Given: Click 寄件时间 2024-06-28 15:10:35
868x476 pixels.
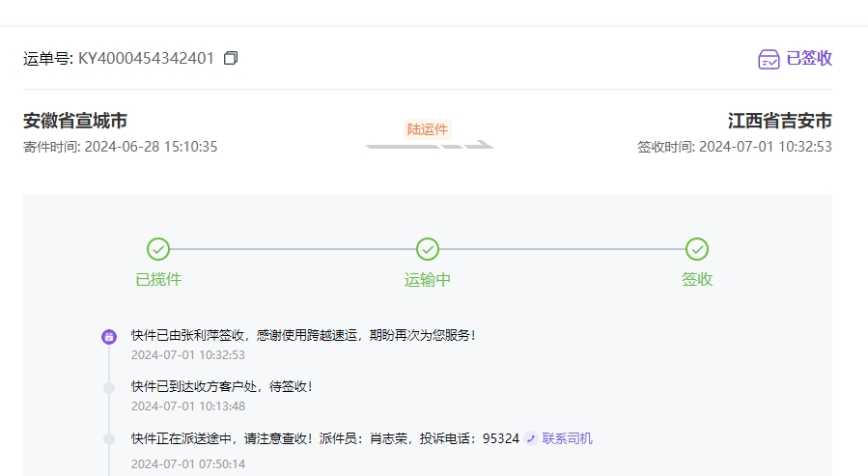Looking at the screenshot, I should click(x=120, y=147).
